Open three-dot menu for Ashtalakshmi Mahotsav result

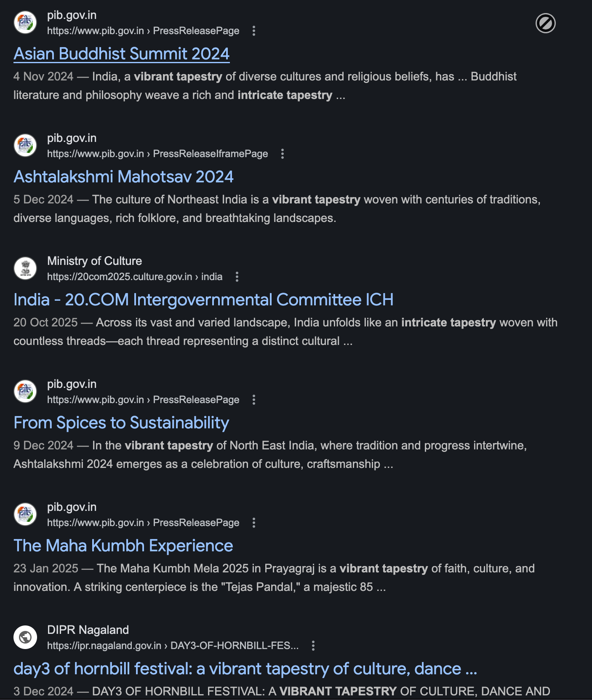[283, 154]
